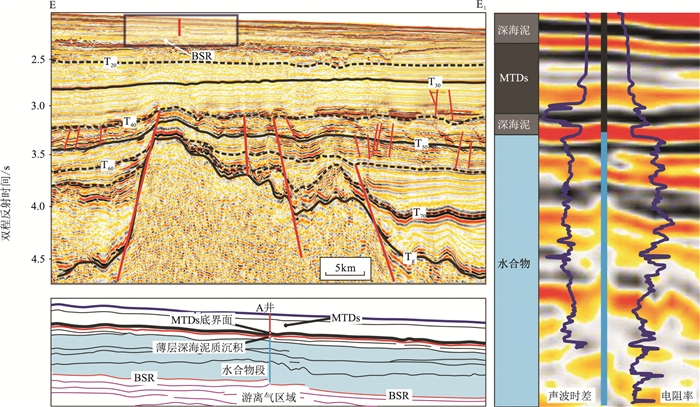The height and width of the screenshot is (407, 700).
Task: Click the red well marker inside the blue box
Action: click(x=180, y=27)
